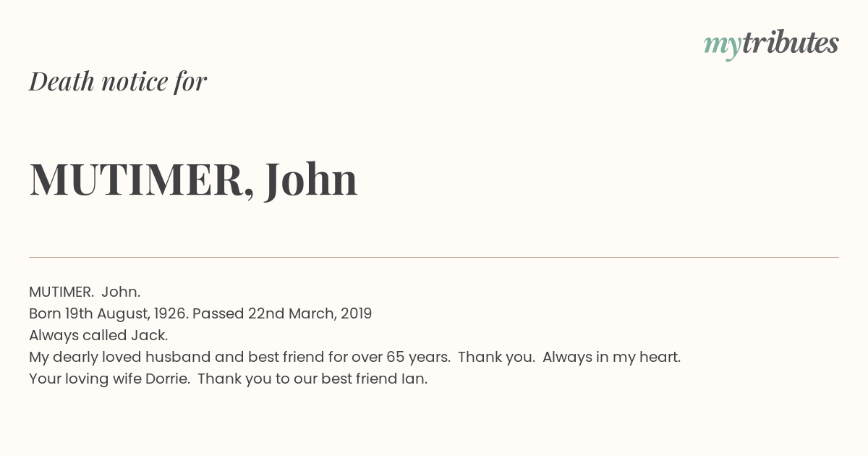Click the word "John" in large title
This screenshot has width=868, height=456.
(x=311, y=179)
